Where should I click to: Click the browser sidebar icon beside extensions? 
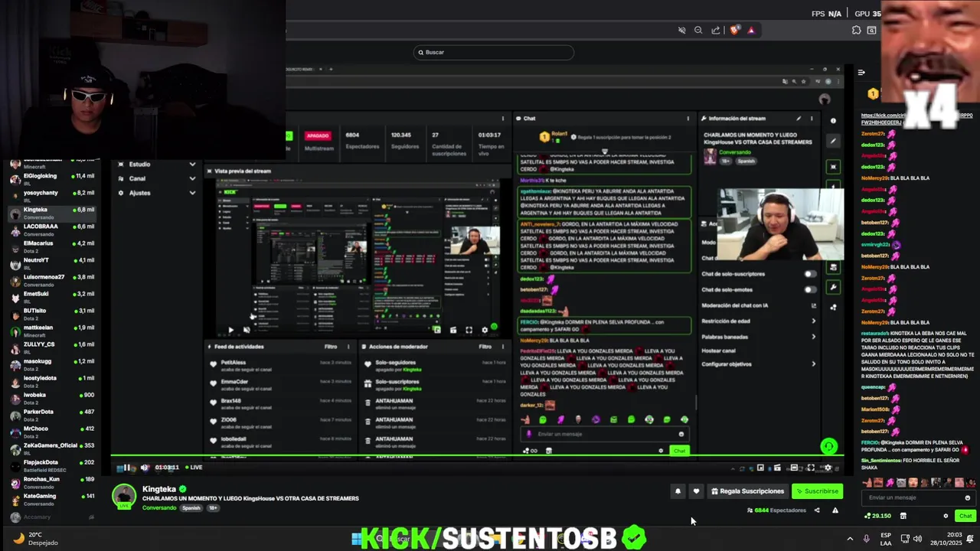point(871,31)
